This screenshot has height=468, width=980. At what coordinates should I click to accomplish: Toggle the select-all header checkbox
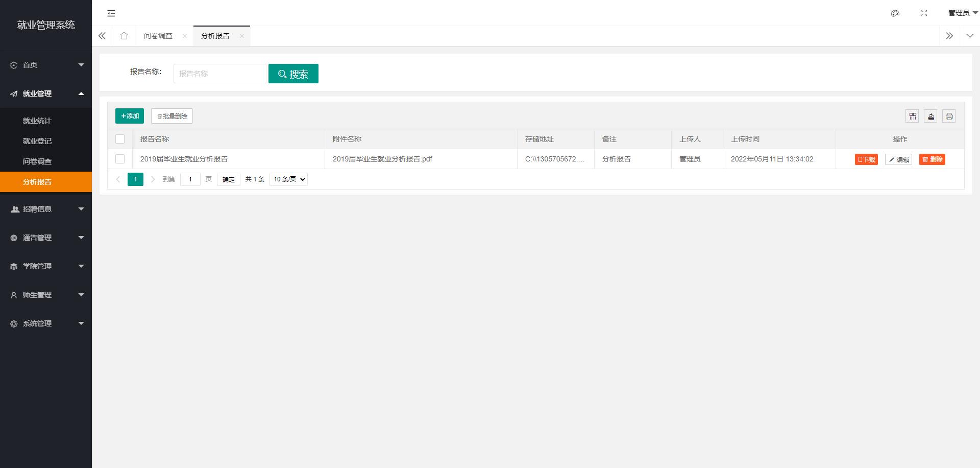click(x=120, y=139)
